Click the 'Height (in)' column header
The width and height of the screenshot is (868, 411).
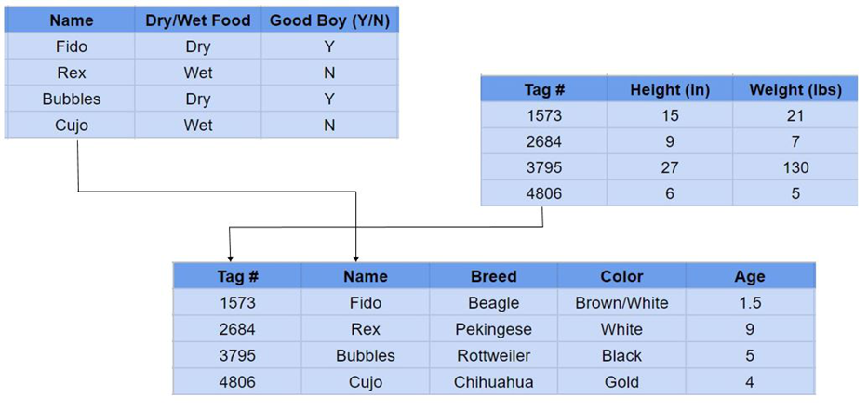[670, 89]
